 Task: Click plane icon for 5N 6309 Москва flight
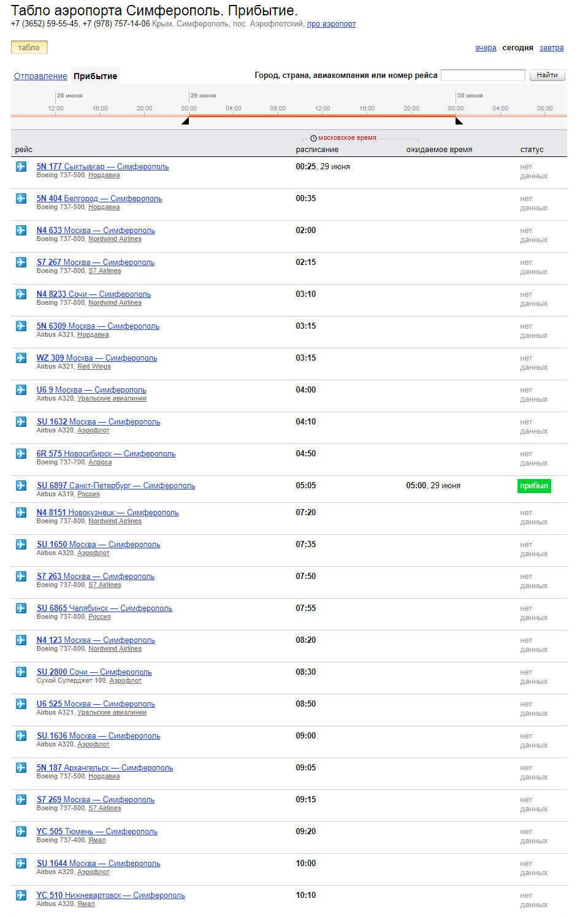[x=21, y=326]
